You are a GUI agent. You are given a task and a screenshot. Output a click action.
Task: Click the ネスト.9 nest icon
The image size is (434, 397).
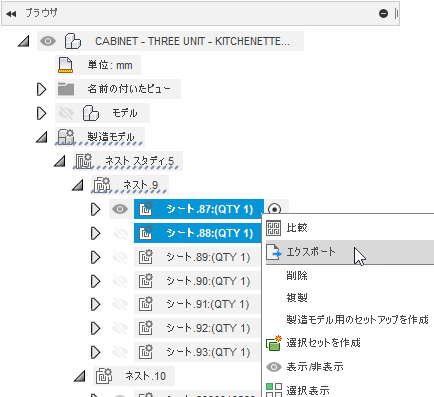pos(102,185)
